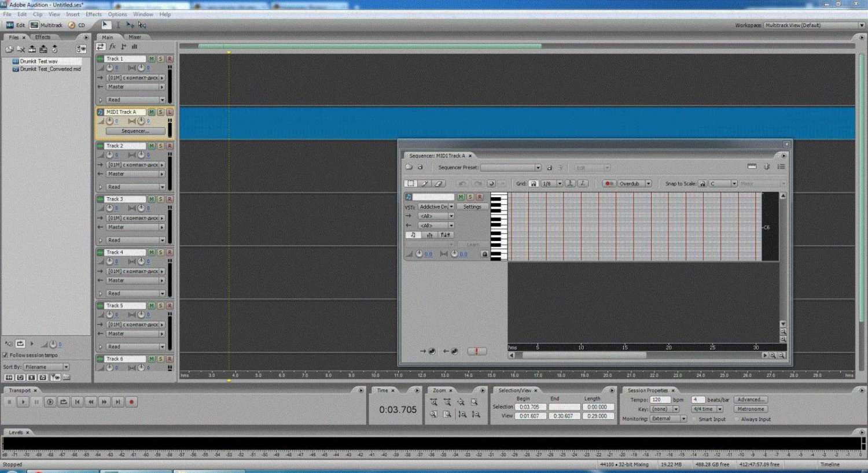
Task: Click the Close File icon in Files panel
Action: click(21, 49)
